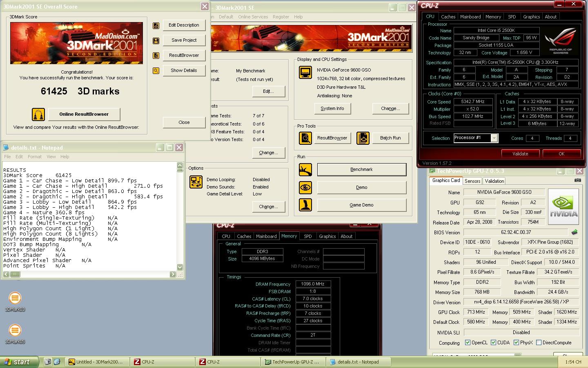Open the Processor #1 selection dropdown
Viewport: 588px width, 368px height.
[x=494, y=138]
